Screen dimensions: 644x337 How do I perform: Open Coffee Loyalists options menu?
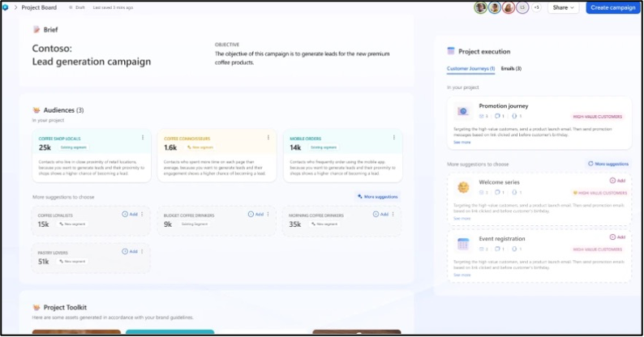pos(142,214)
